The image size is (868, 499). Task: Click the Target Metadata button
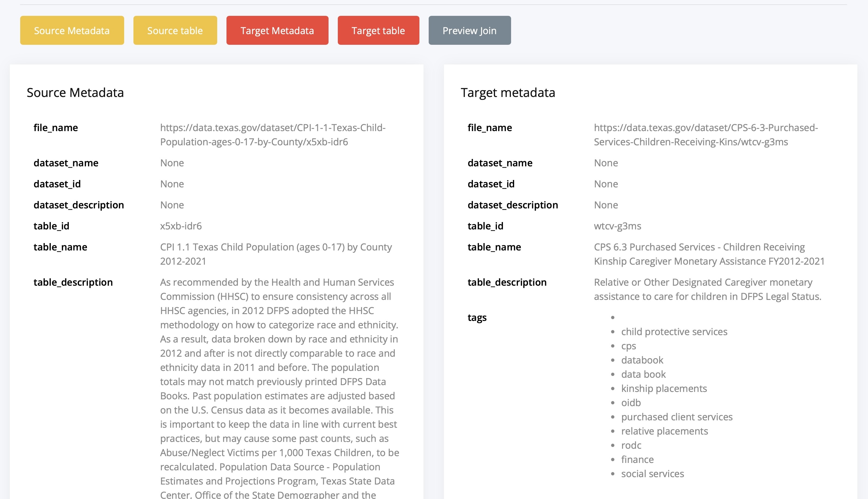pyautogui.click(x=277, y=31)
